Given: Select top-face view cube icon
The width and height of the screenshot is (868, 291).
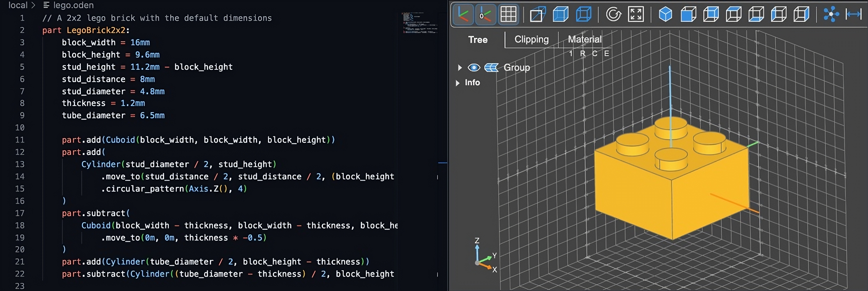Looking at the screenshot, I should pos(734,15).
